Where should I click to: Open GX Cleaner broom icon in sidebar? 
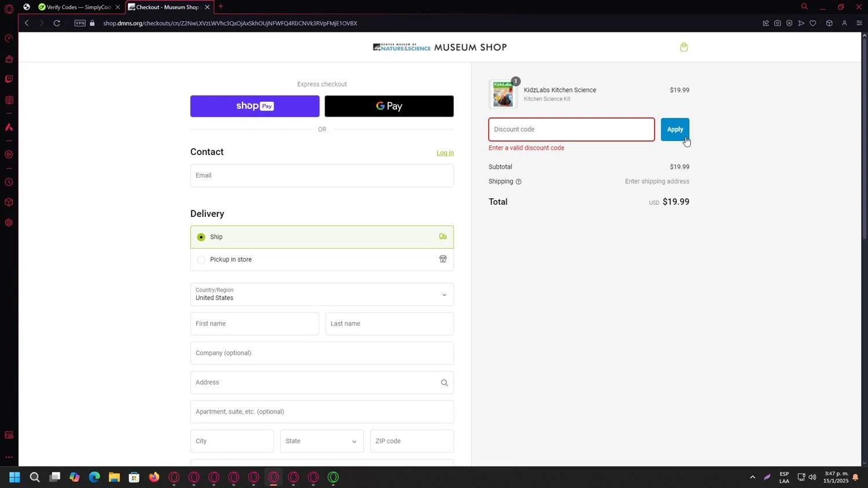click(9, 59)
